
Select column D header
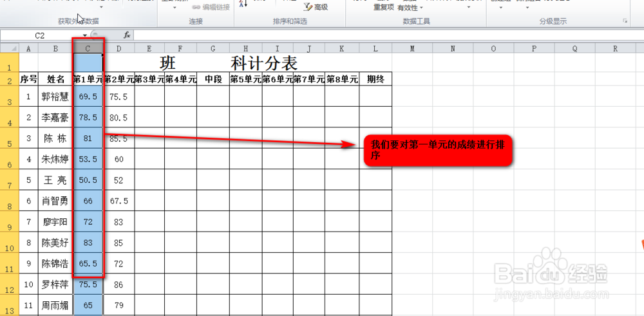pyautogui.click(x=118, y=48)
